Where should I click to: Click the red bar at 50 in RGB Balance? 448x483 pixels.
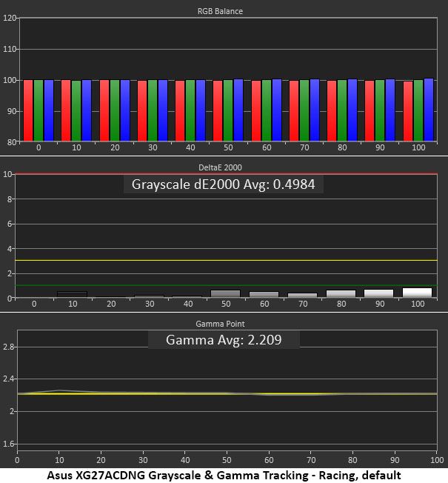(x=218, y=111)
